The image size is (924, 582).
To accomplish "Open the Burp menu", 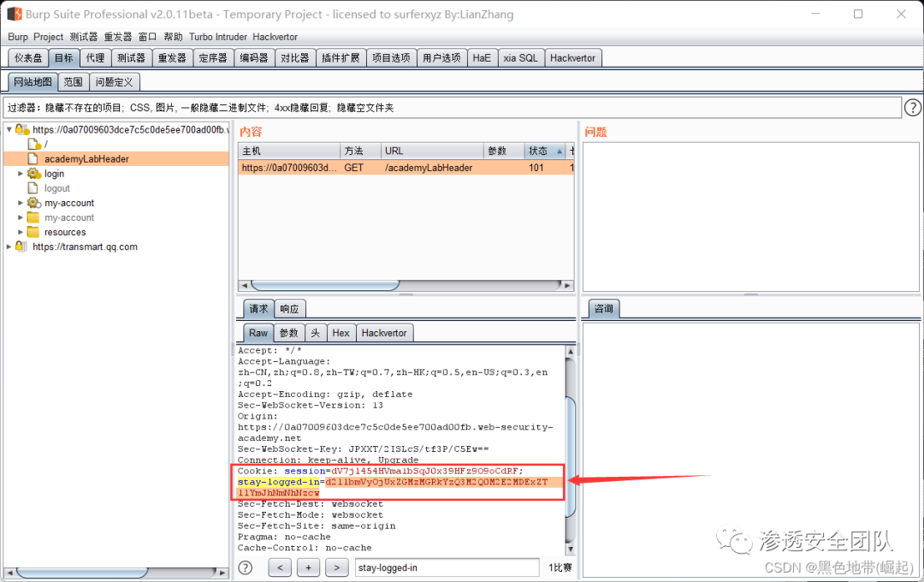I will (18, 37).
